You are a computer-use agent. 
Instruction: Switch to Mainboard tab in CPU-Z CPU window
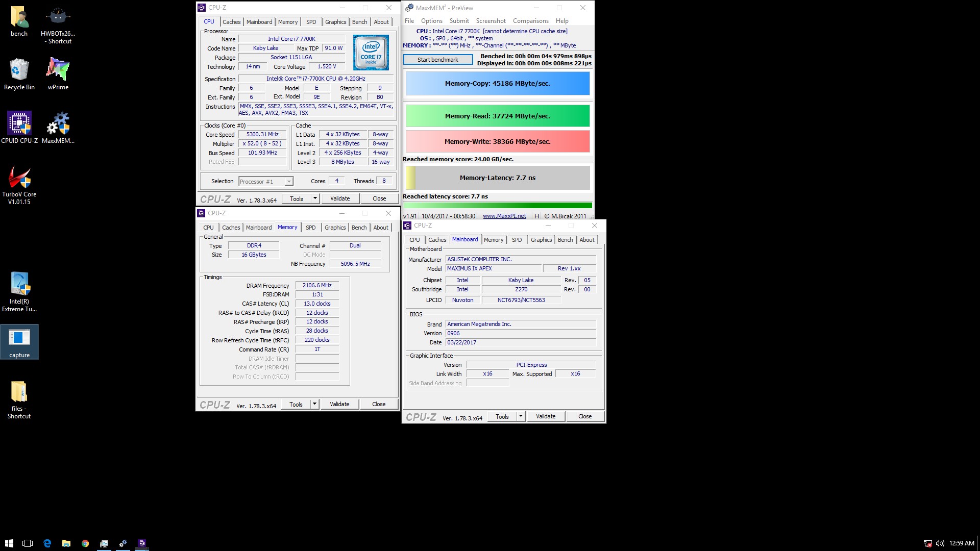coord(259,22)
